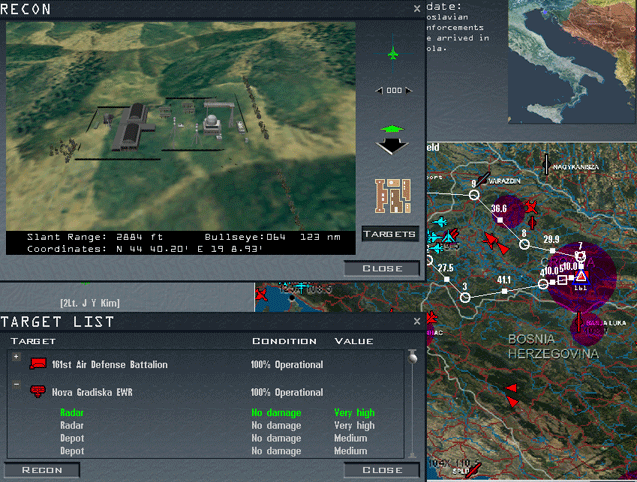
Task: Collapse the Nova Gradiska EWR entry
Action: tap(16, 384)
